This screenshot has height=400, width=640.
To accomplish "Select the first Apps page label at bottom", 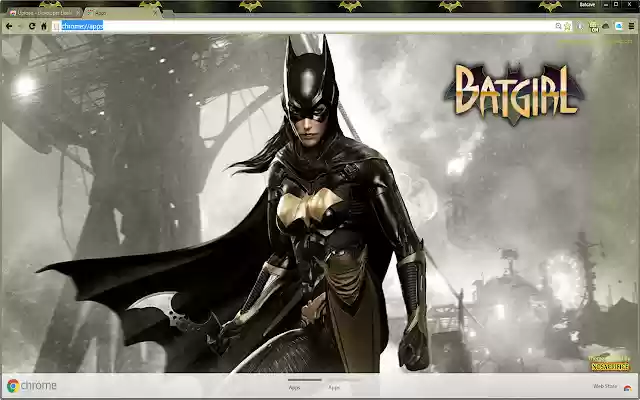I will [x=294, y=387].
